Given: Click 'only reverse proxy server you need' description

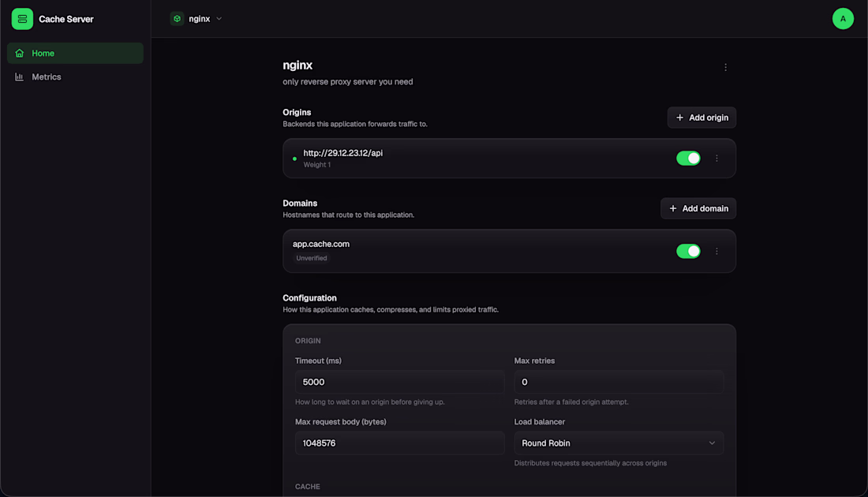Looking at the screenshot, I should [348, 82].
